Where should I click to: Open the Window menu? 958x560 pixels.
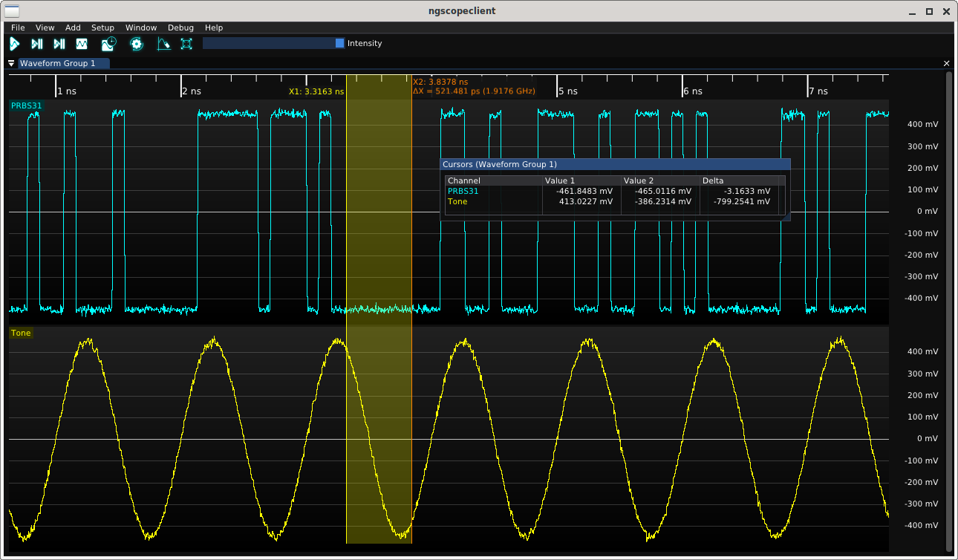[x=141, y=27]
